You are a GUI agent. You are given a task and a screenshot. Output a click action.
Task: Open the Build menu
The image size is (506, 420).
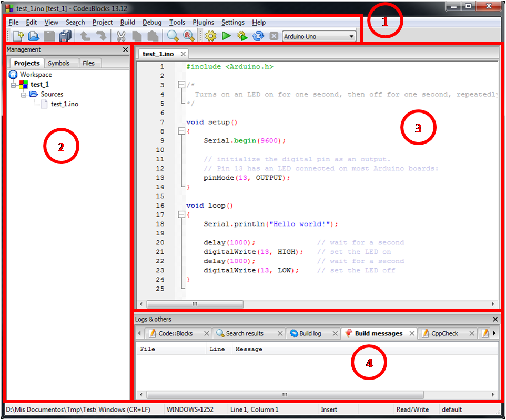pyautogui.click(x=127, y=22)
